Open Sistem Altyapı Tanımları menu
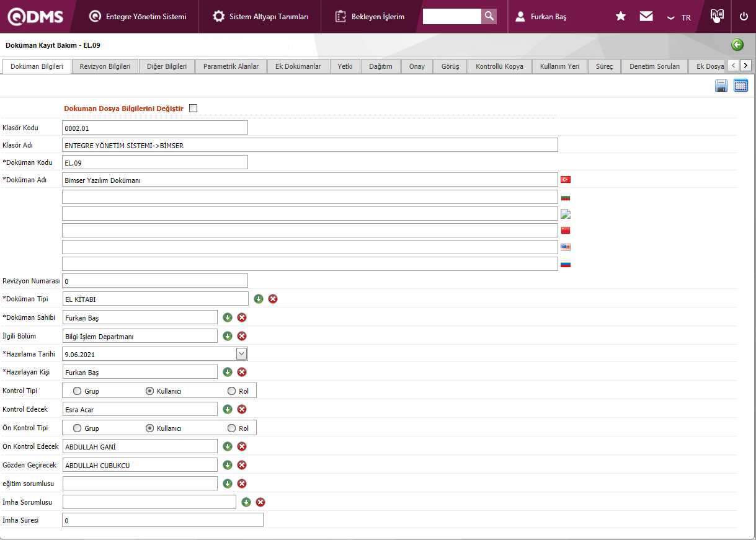The image size is (756, 540). point(260,17)
